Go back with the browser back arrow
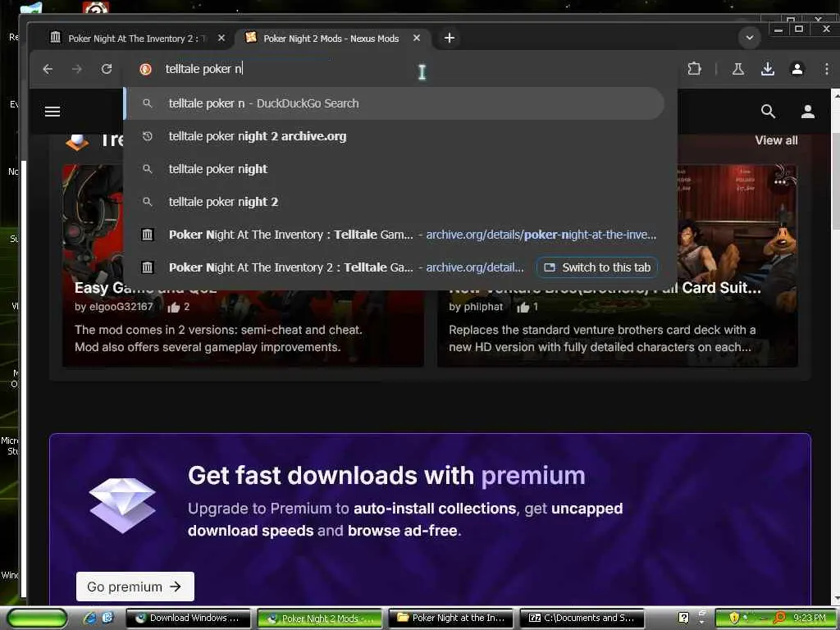 point(48,69)
